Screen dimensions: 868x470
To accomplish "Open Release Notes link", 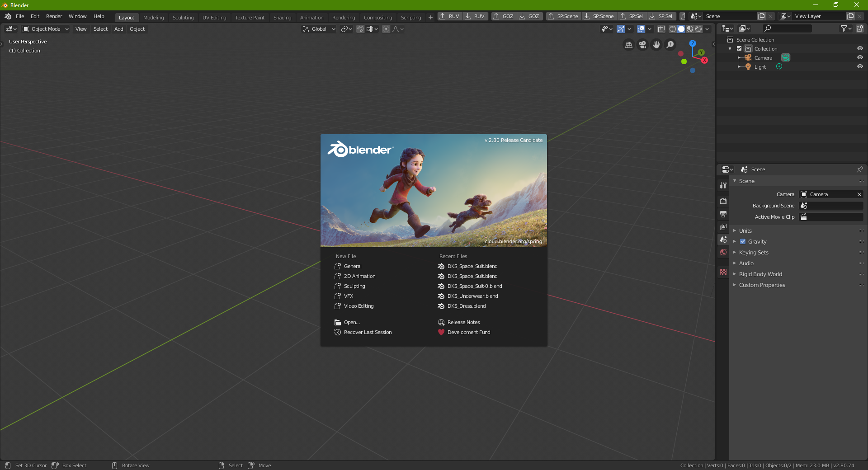I will click(463, 322).
